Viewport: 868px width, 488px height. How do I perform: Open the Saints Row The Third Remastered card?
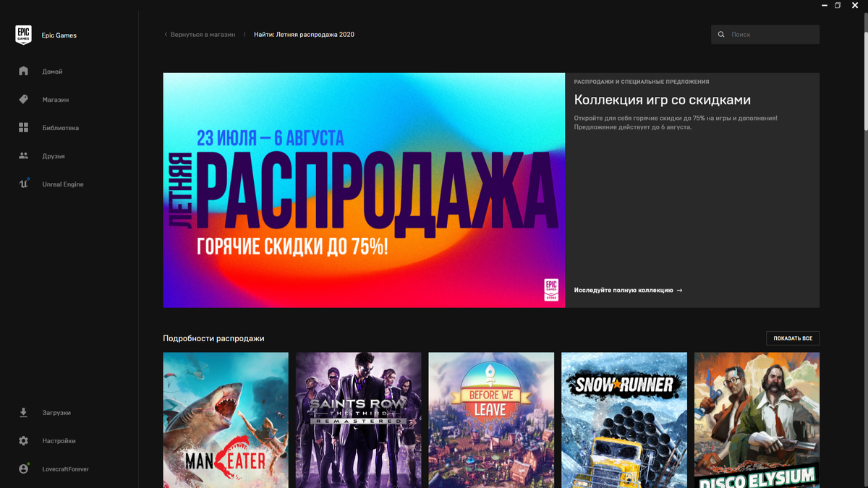[359, 420]
